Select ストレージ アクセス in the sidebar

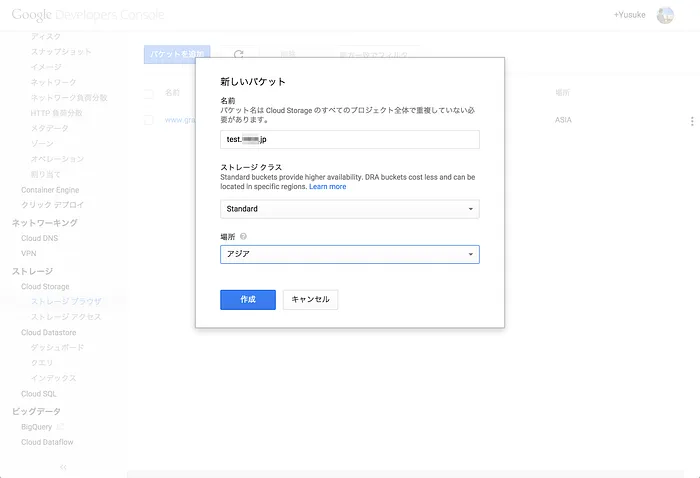point(66,317)
